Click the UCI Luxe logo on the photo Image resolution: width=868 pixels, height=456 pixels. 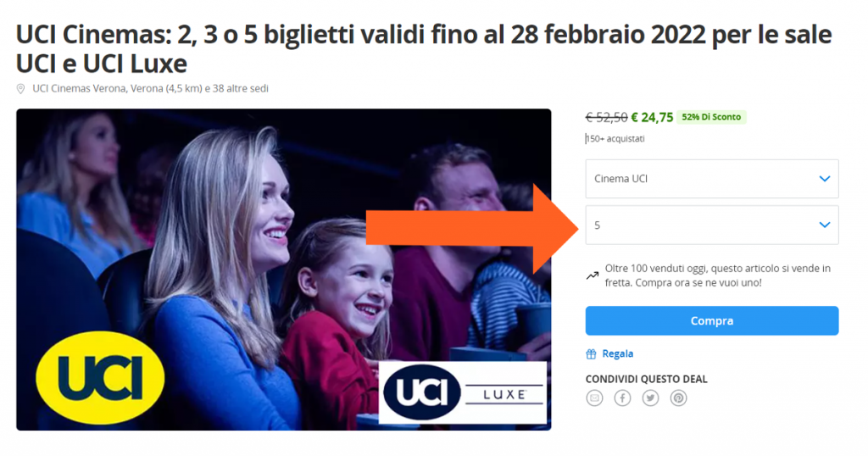pyautogui.click(x=463, y=393)
